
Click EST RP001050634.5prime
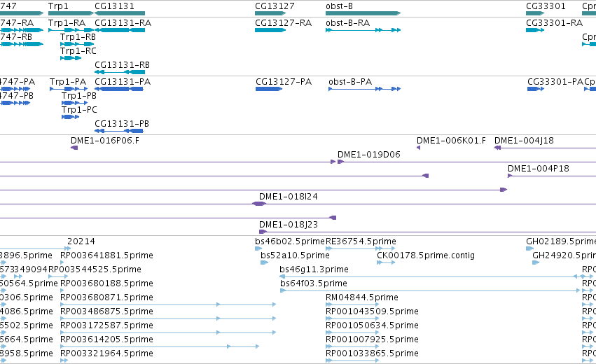tap(352, 332)
